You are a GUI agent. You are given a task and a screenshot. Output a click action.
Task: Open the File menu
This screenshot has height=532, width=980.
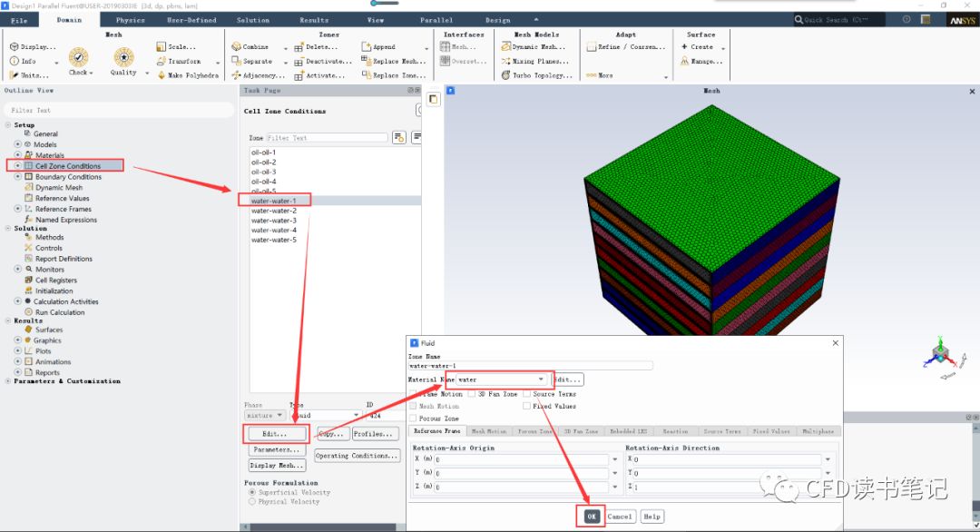point(19,20)
